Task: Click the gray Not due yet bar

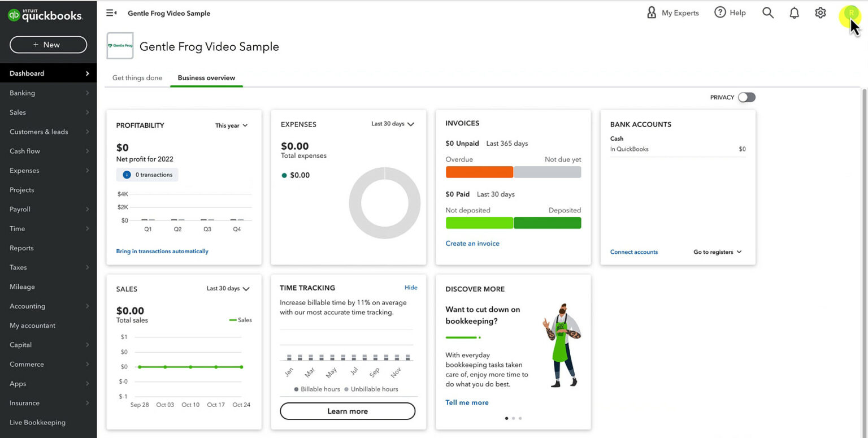Action: pos(548,172)
